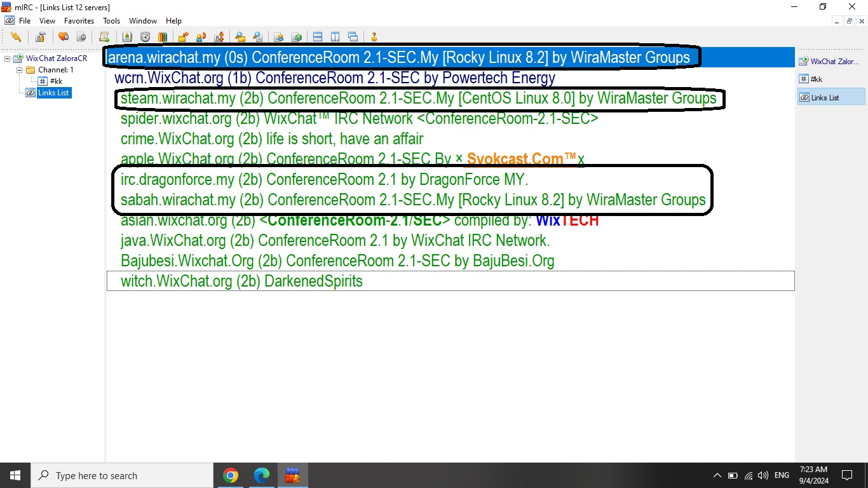Show hidden system tray icons
868x488 pixels.
coord(717,475)
